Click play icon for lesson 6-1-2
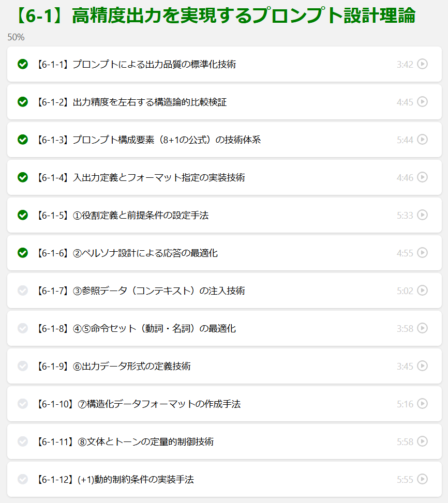 422,102
